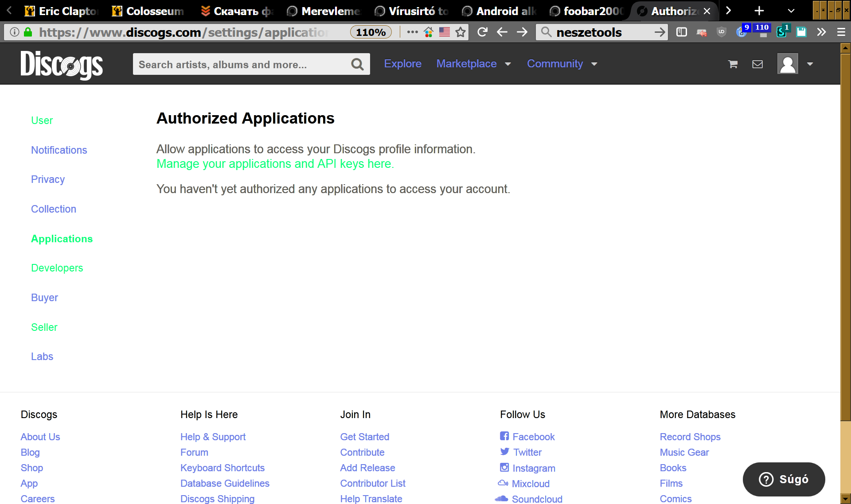Click the Twitter bird icon in footer
This screenshot has width=851, height=504.
504,452
